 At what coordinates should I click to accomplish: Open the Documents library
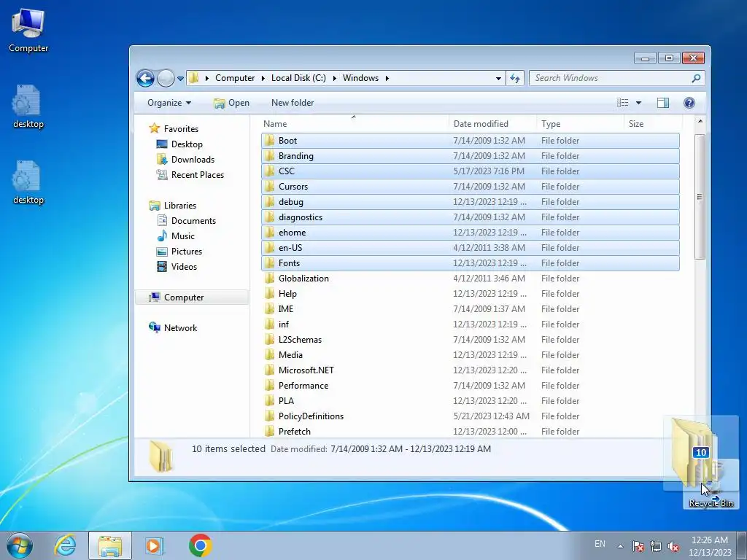click(x=193, y=221)
